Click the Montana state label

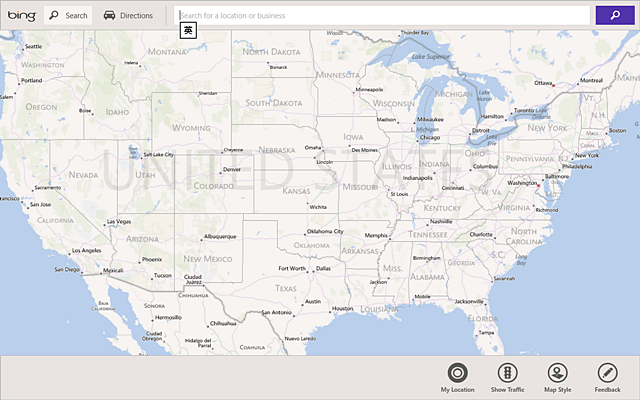tap(167, 52)
